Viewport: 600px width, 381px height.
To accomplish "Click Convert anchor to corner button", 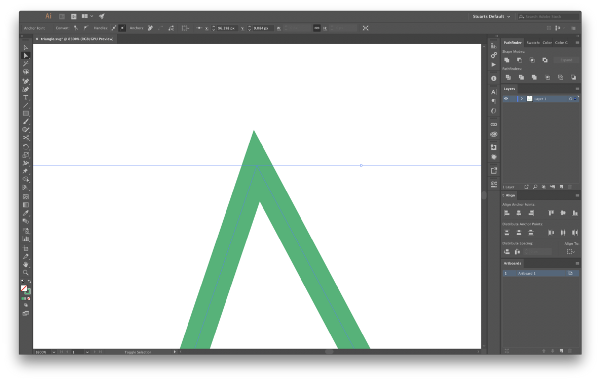I will tap(76, 28).
